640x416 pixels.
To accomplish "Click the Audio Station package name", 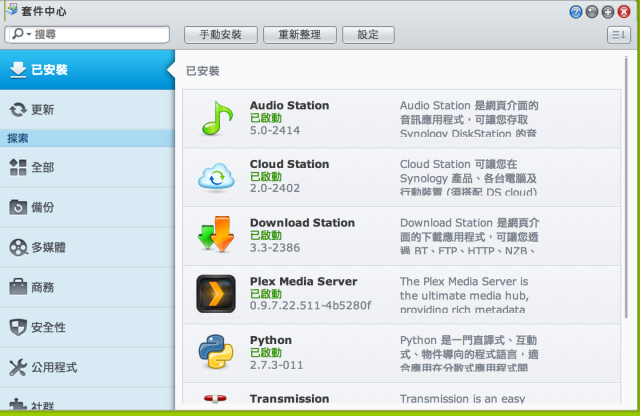I will (x=289, y=105).
